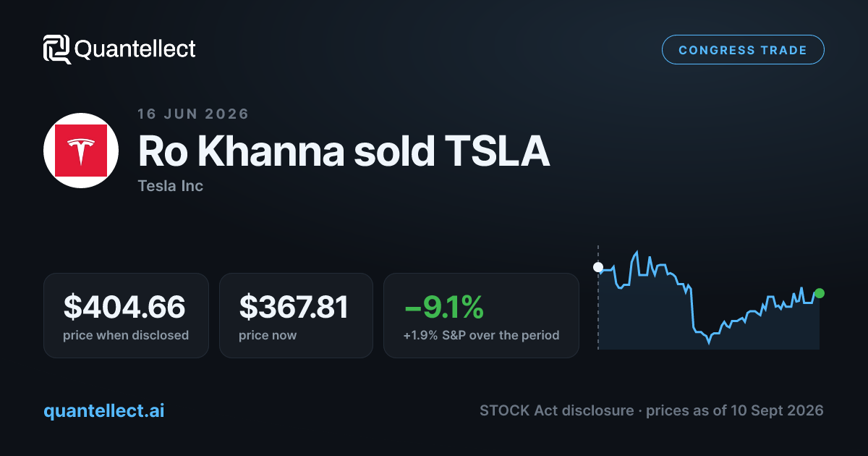Click the white start dot on the chart
This screenshot has width=868, height=456.
(x=598, y=267)
